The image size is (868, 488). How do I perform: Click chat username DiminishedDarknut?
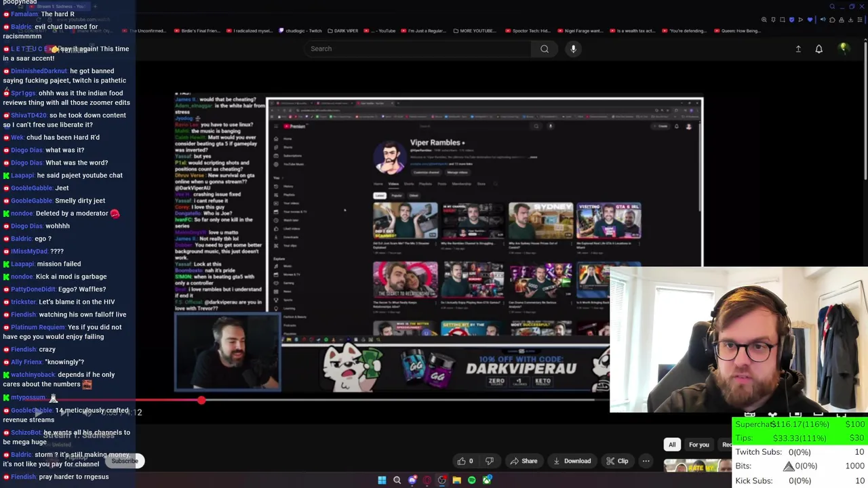tap(39, 71)
